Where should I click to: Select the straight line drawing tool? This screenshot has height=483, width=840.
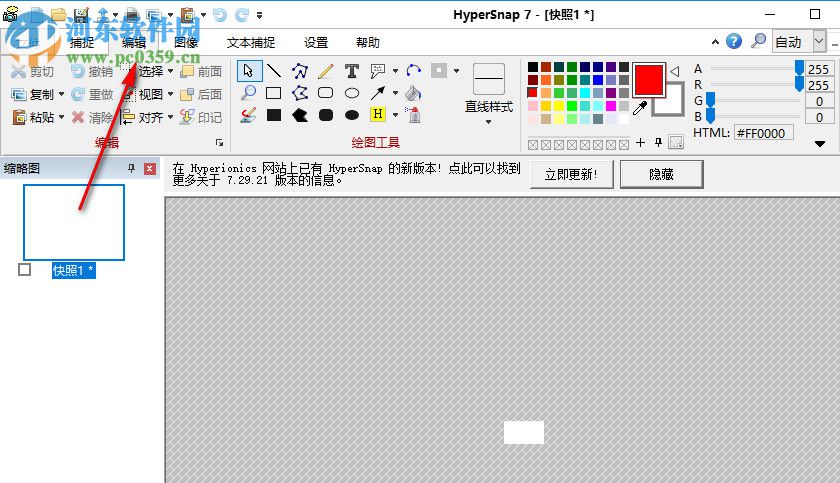coord(274,71)
